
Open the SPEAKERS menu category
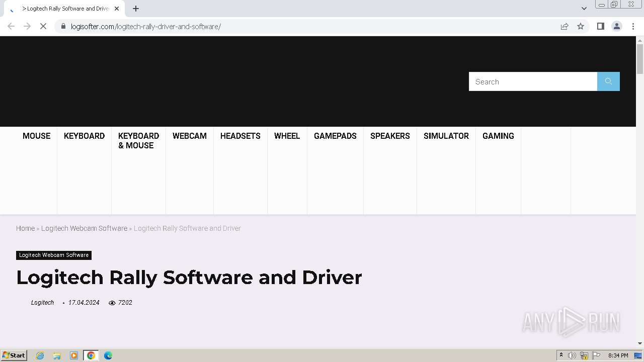tap(390, 136)
